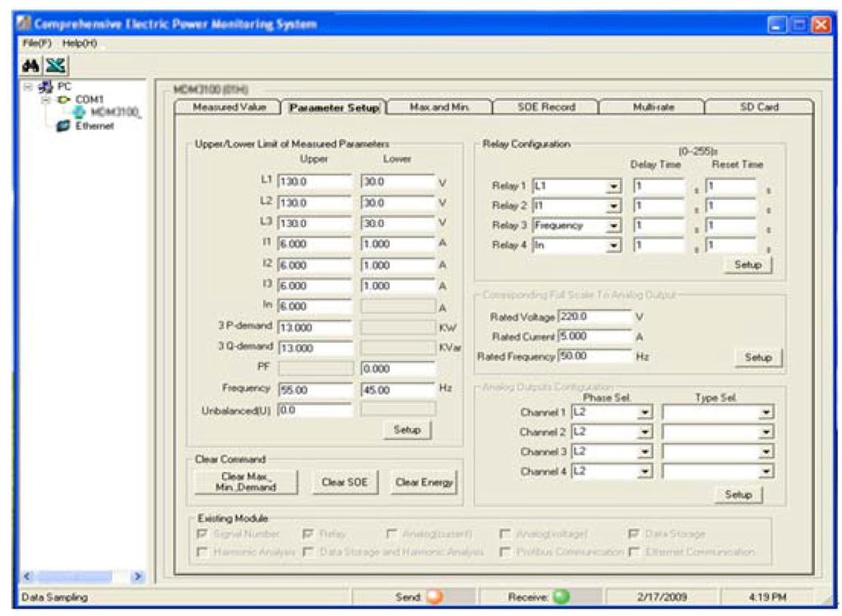Toggle Data Storage and Harmonic Analysis checkbox
The height and width of the screenshot is (616, 842).
point(308,552)
